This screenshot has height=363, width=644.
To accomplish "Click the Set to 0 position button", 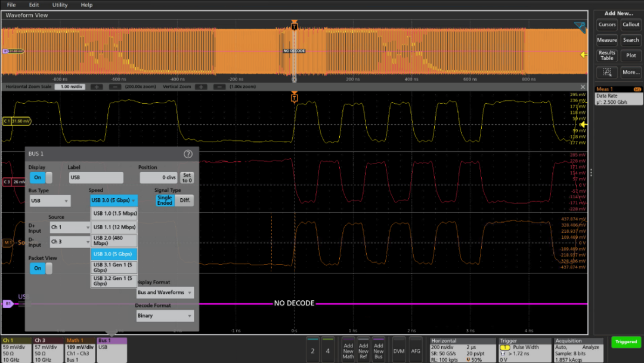I will click(187, 178).
